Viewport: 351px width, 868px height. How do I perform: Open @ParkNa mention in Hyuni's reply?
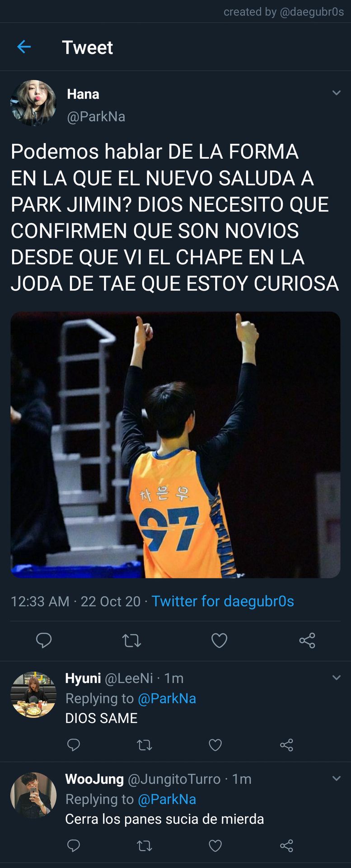pos(167,698)
